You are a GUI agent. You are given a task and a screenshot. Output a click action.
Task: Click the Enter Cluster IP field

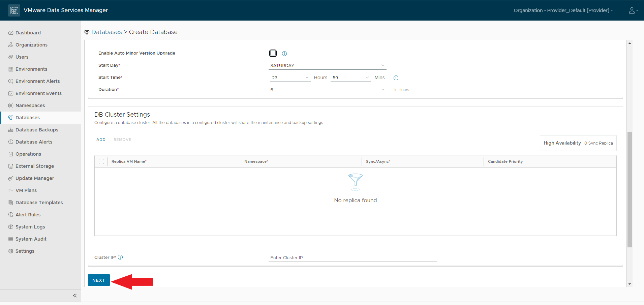tap(352, 257)
